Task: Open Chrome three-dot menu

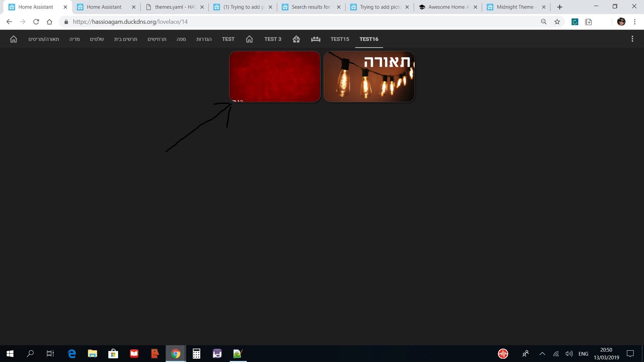Action: 635,22
